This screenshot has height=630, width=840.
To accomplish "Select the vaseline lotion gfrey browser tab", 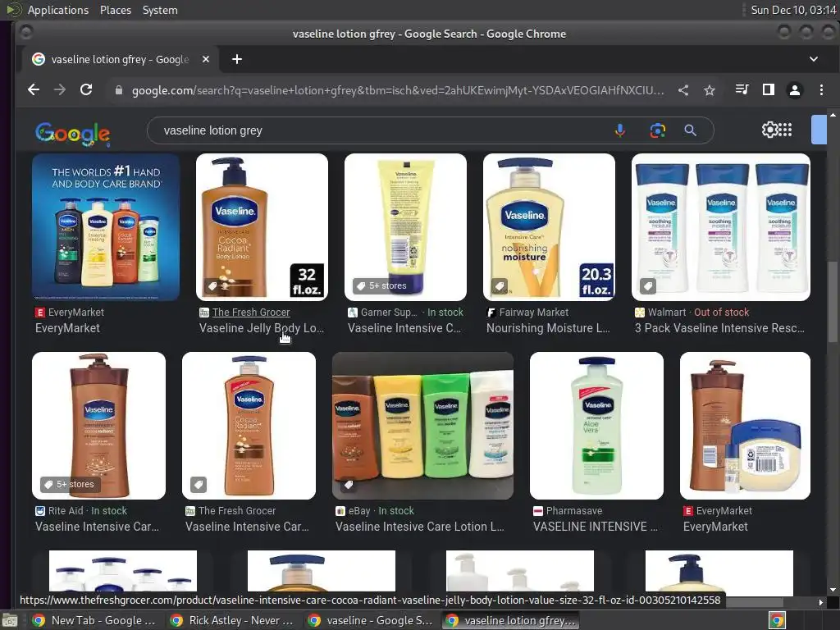I will [x=120, y=59].
